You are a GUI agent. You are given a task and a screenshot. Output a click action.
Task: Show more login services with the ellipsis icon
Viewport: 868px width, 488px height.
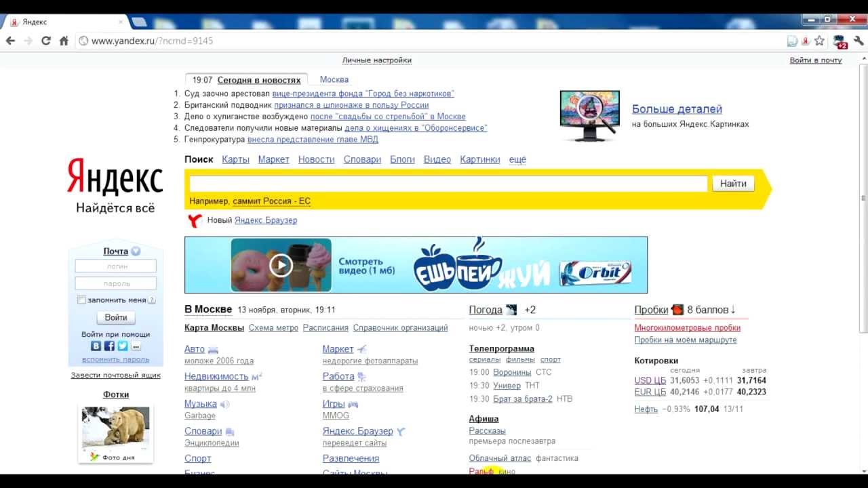coord(136,346)
